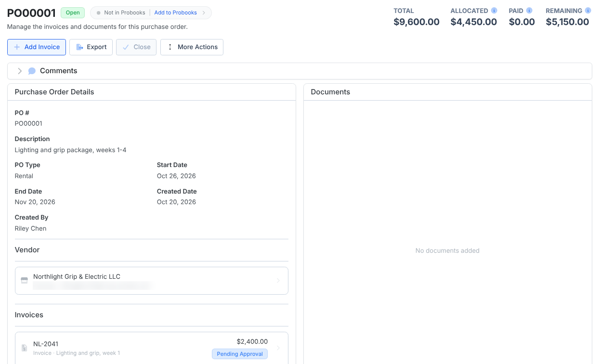Click the No documents added message
Image resolution: width=599 pixels, height=364 pixels.
point(447,251)
